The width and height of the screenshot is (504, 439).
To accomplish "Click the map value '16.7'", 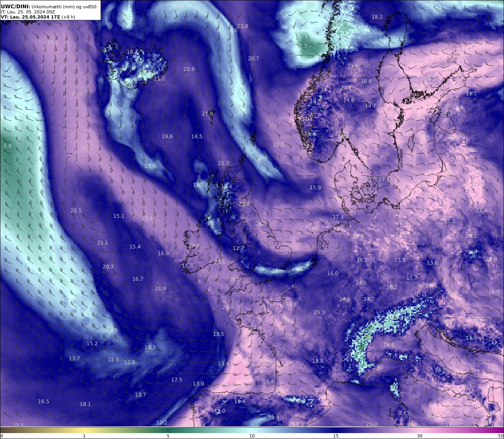I will [x=138, y=279].
